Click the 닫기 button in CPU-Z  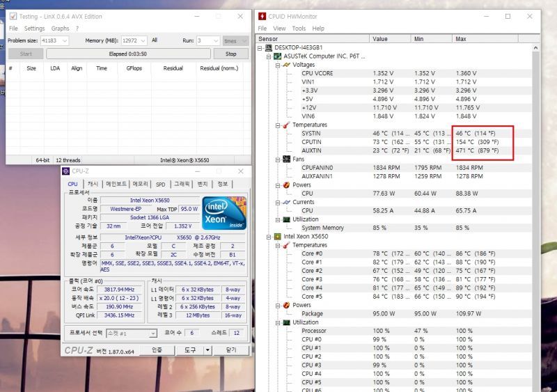point(231,350)
